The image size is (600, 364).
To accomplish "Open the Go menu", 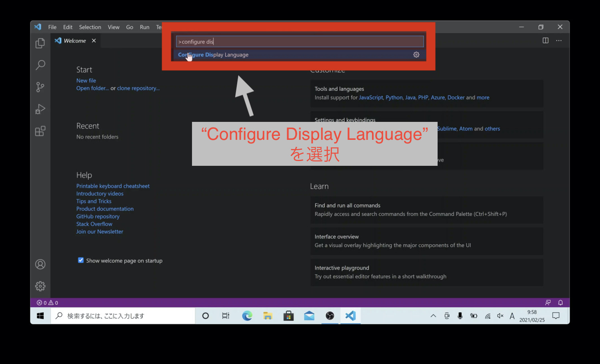I will pyautogui.click(x=130, y=27).
